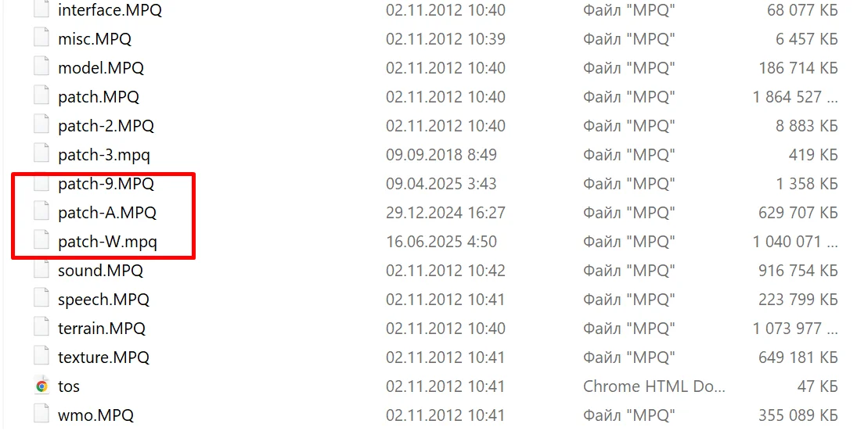Select the patch-A.MPQ file name
This screenshot has height=442, width=868.
107,213
